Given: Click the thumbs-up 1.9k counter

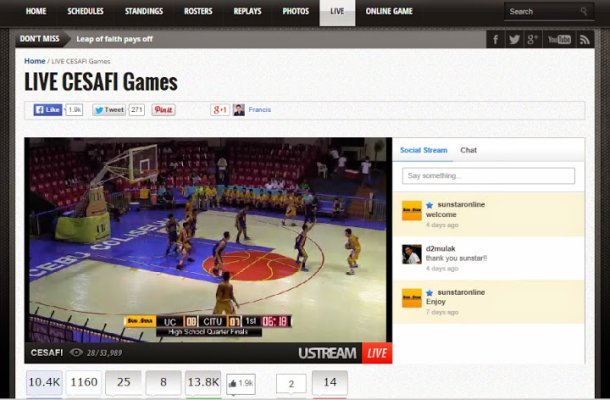Looking at the screenshot, I should [x=241, y=384].
